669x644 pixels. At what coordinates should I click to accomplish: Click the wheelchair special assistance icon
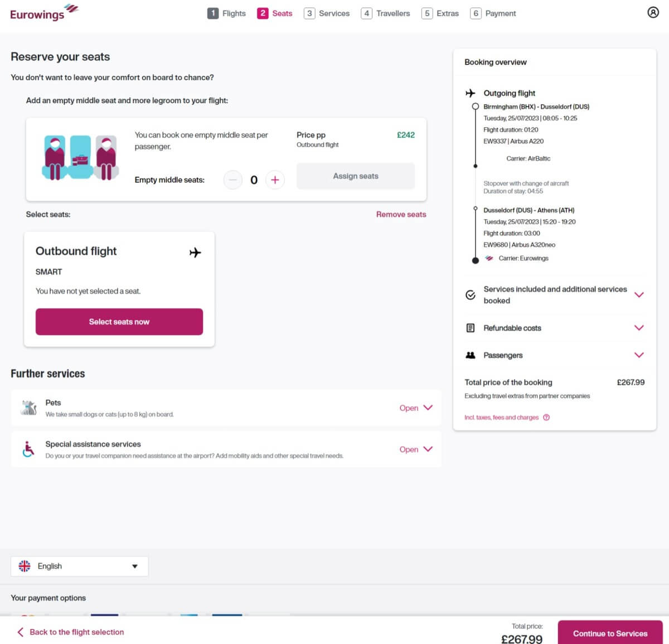pos(28,449)
